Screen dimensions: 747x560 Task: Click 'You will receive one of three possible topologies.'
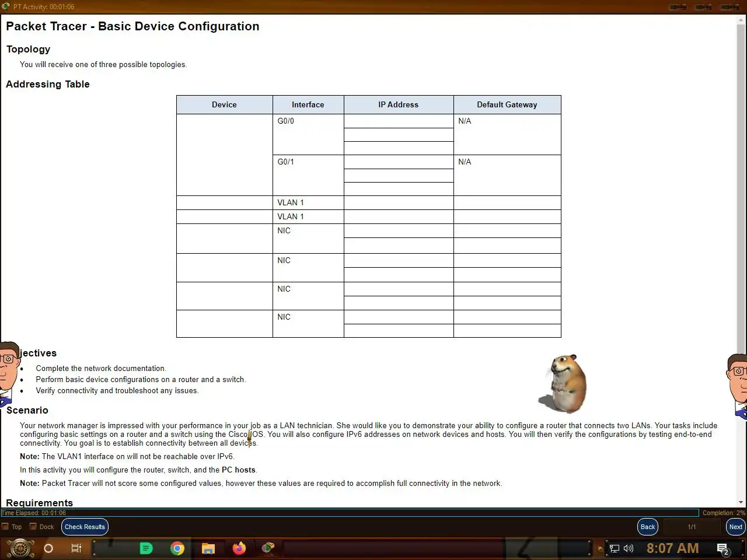[103, 65]
